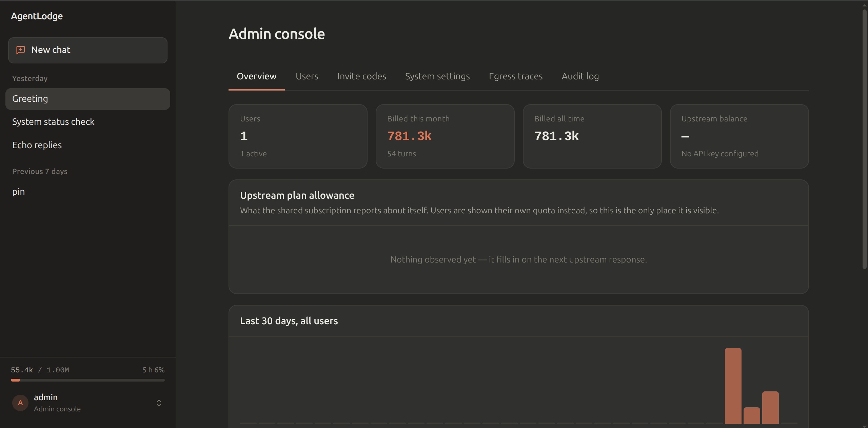Click the Billed all time 781.3k value
Viewport: 868px width, 428px height.
coord(556,136)
